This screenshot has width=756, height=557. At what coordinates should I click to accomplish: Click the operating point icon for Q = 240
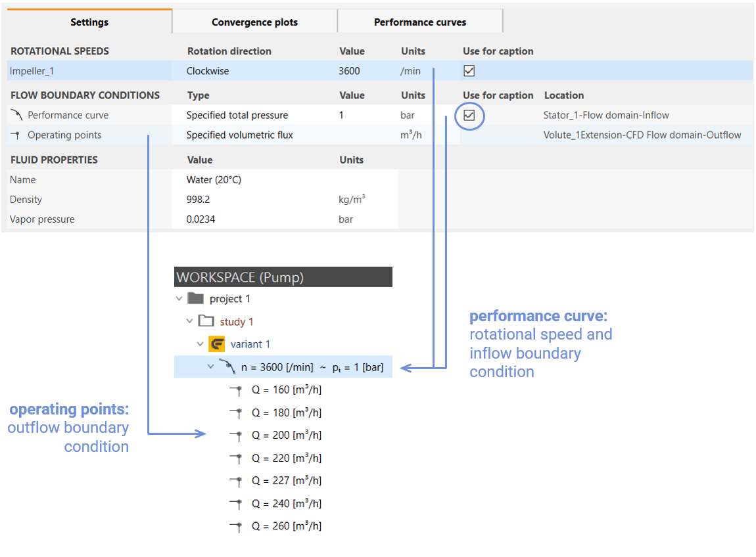coord(236,504)
